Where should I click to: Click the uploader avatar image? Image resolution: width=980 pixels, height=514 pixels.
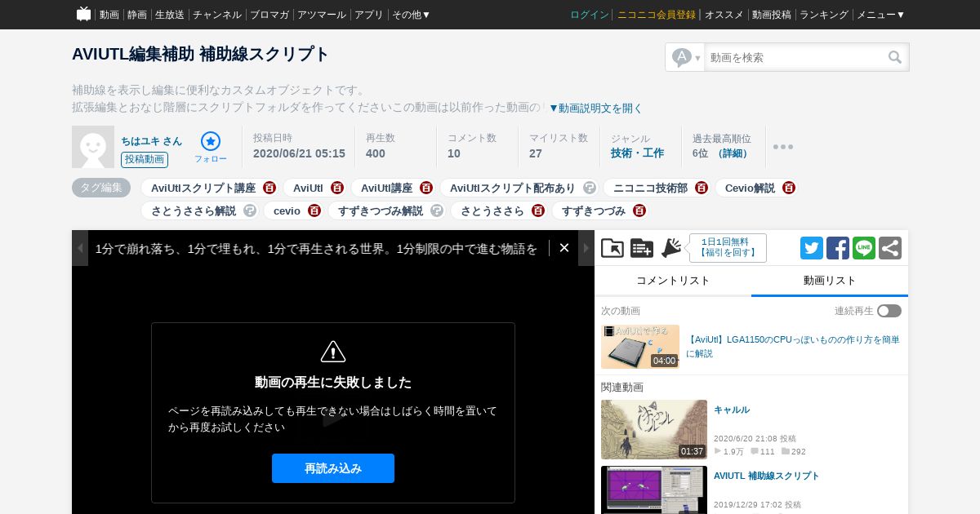pyautogui.click(x=93, y=147)
